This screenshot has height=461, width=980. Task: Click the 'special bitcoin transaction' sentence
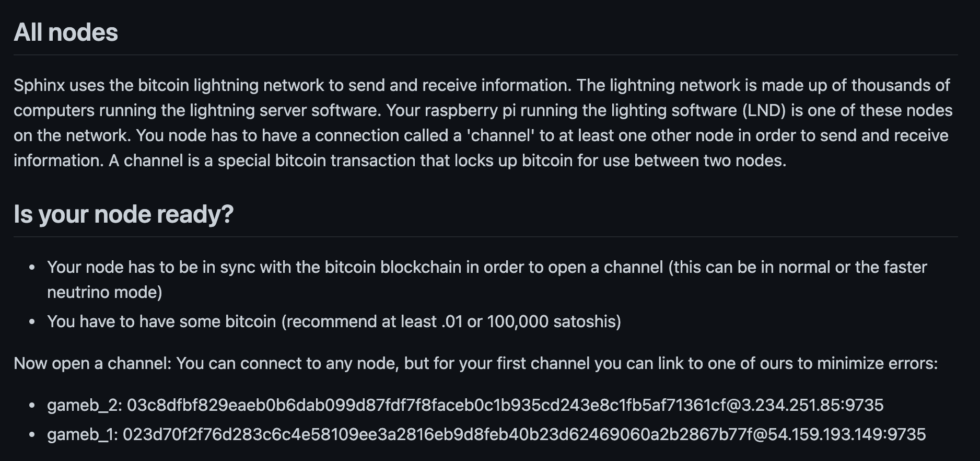[447, 160]
